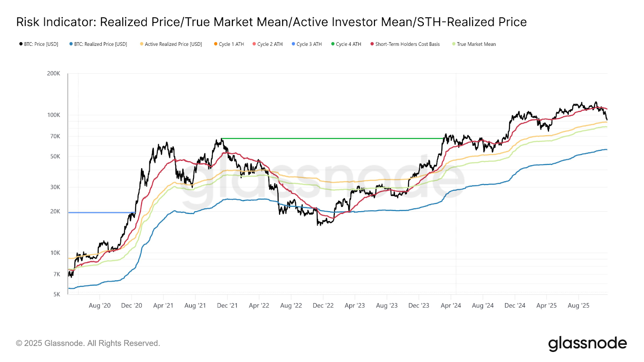Click the blue Realized Price legend dot
The width and height of the screenshot is (644, 362).
[71, 44]
